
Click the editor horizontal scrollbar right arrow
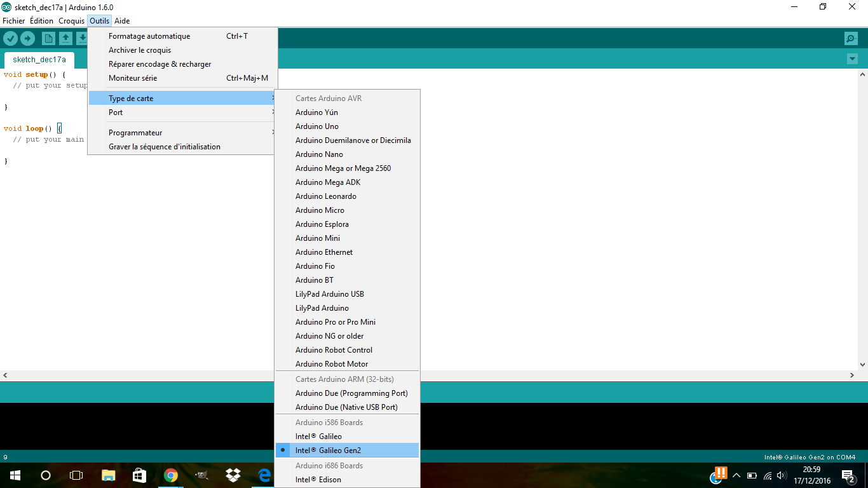853,376
